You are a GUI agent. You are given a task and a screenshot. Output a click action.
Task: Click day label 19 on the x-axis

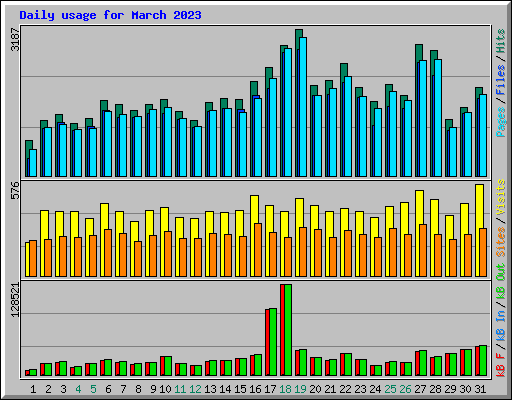pos(300,389)
